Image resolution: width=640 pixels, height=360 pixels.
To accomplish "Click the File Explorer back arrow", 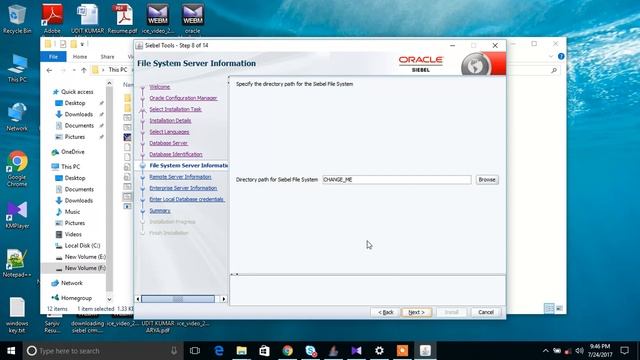I will click(x=49, y=70).
